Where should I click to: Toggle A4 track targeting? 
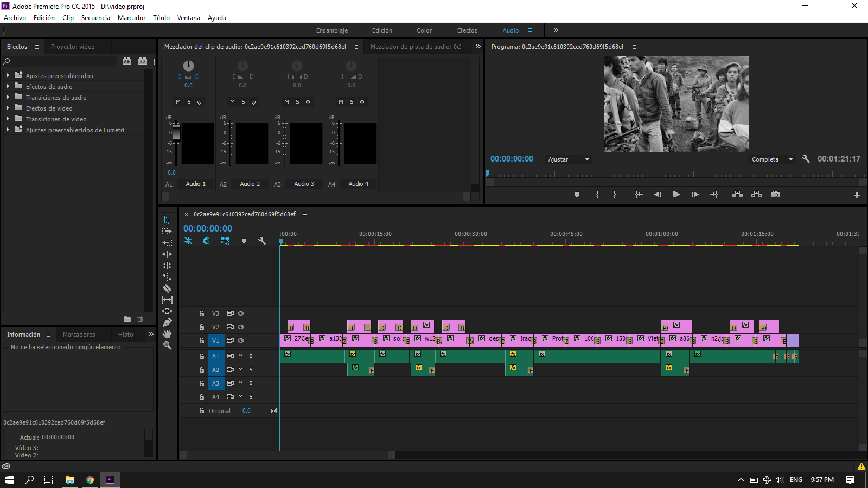(215, 397)
